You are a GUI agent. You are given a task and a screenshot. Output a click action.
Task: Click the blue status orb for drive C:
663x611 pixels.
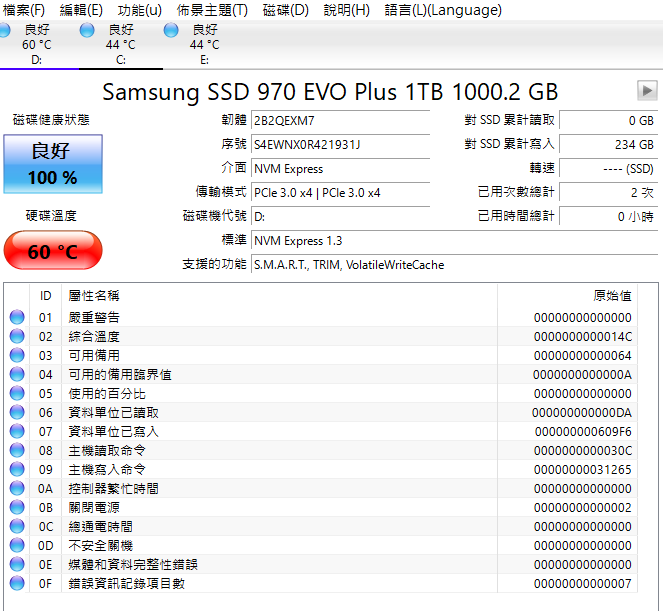[x=87, y=30]
